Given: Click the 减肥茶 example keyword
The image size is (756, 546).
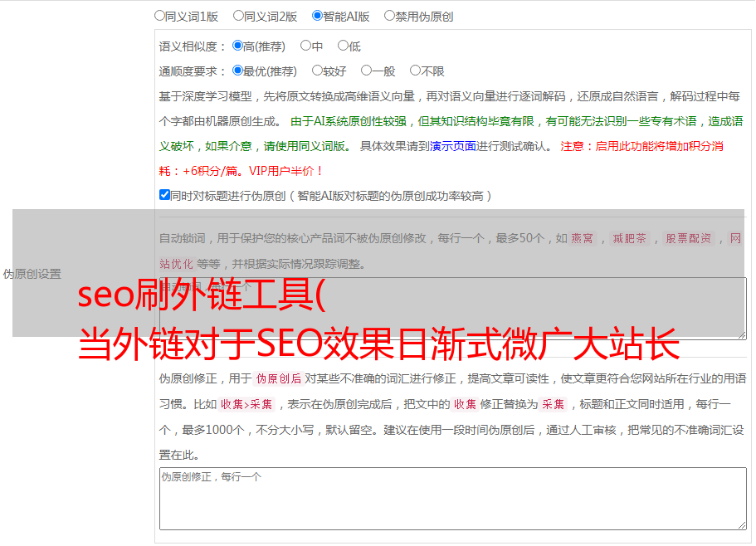Looking at the screenshot, I should (629, 238).
